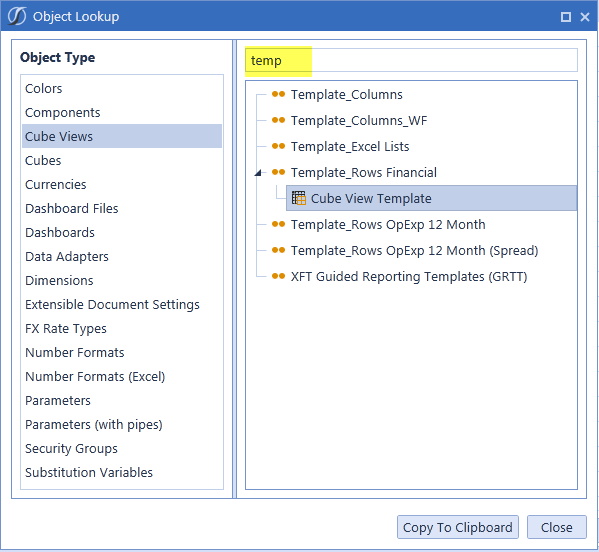Image resolution: width=599 pixels, height=552 pixels.
Task: Collapse the Template_Rows Financial tree node
Action: click(258, 173)
